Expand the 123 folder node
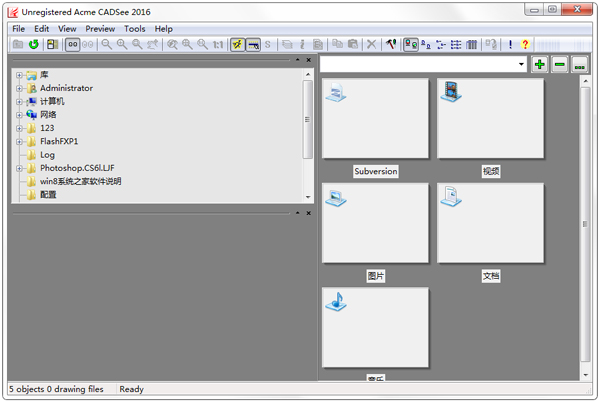The height and width of the screenshot is (401, 600). (19, 128)
